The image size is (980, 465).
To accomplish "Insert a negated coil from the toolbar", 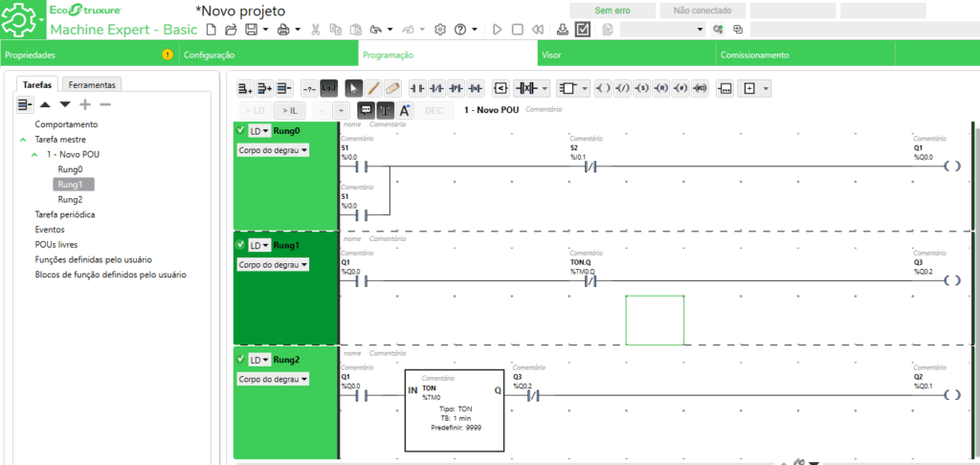I will point(622,89).
